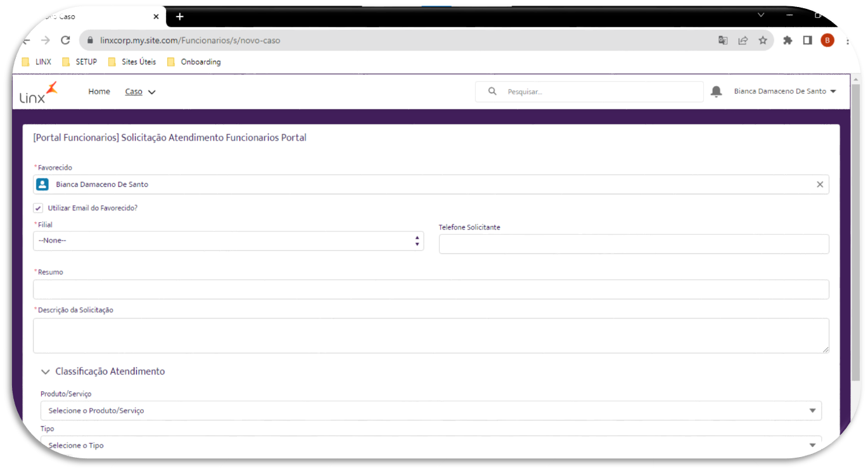Open the Tipo dropdown

point(431,445)
